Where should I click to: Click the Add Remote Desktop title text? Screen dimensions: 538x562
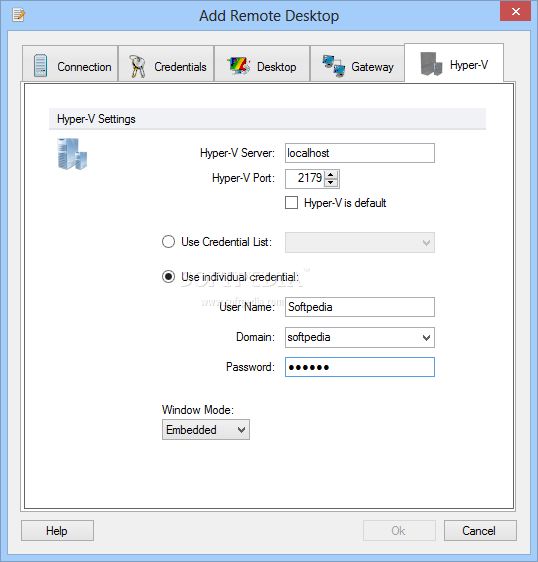269,16
